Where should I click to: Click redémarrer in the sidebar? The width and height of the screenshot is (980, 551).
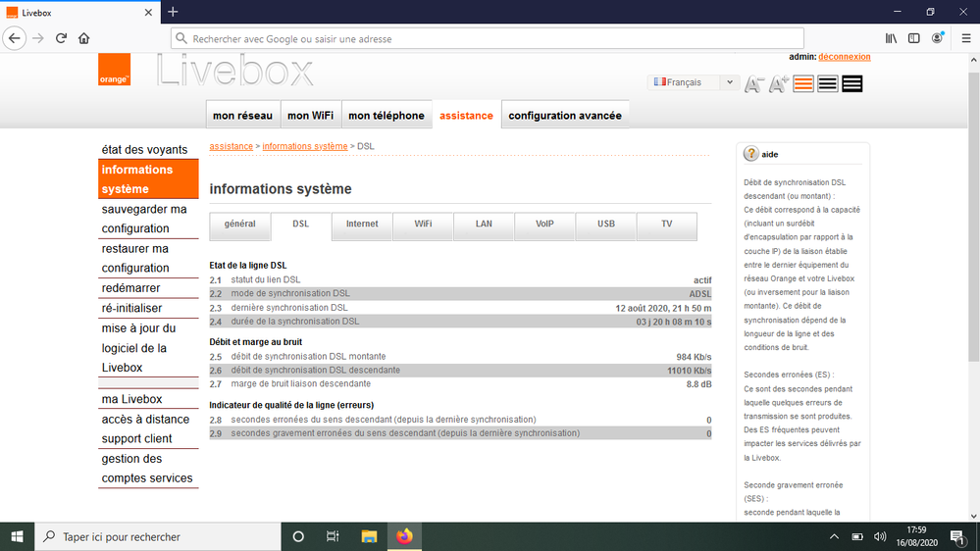(131, 288)
